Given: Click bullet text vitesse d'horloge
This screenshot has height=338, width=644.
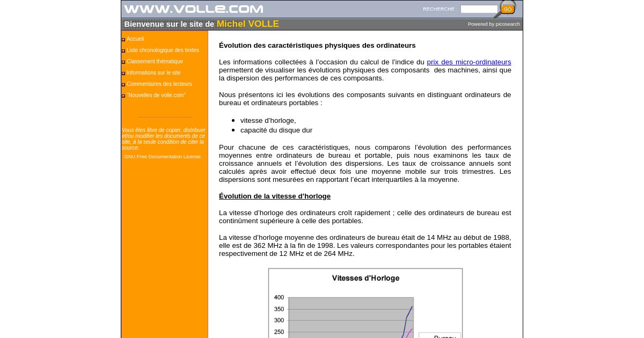Looking at the screenshot, I should click(x=268, y=121).
